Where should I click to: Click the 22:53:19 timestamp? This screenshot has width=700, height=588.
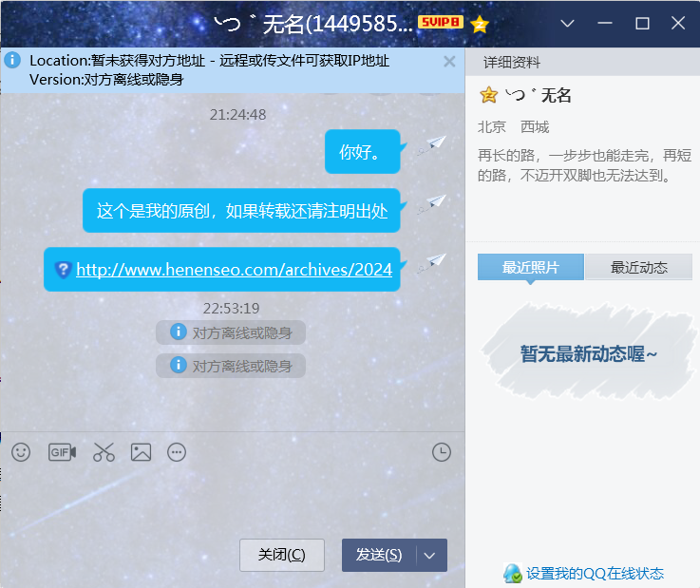pos(231,308)
